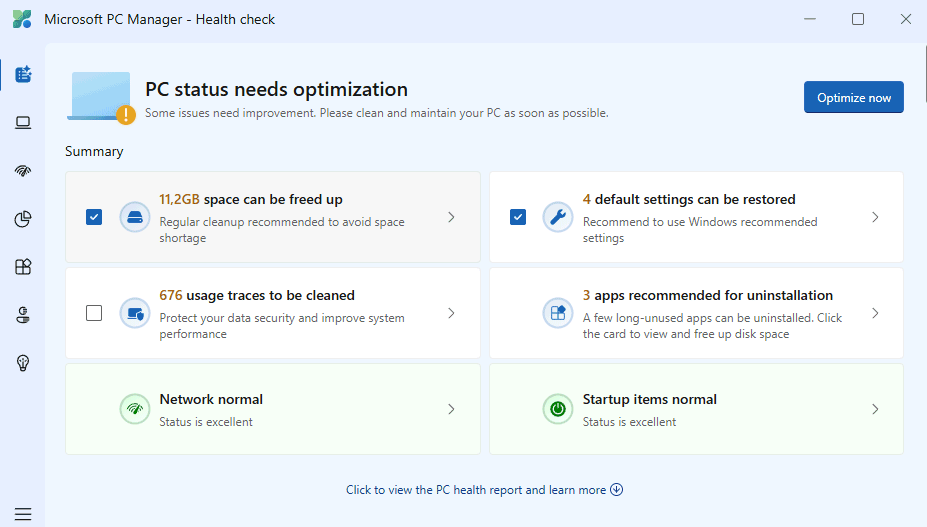Expand the usage traces chevron
The width and height of the screenshot is (927, 527).
pos(451,313)
